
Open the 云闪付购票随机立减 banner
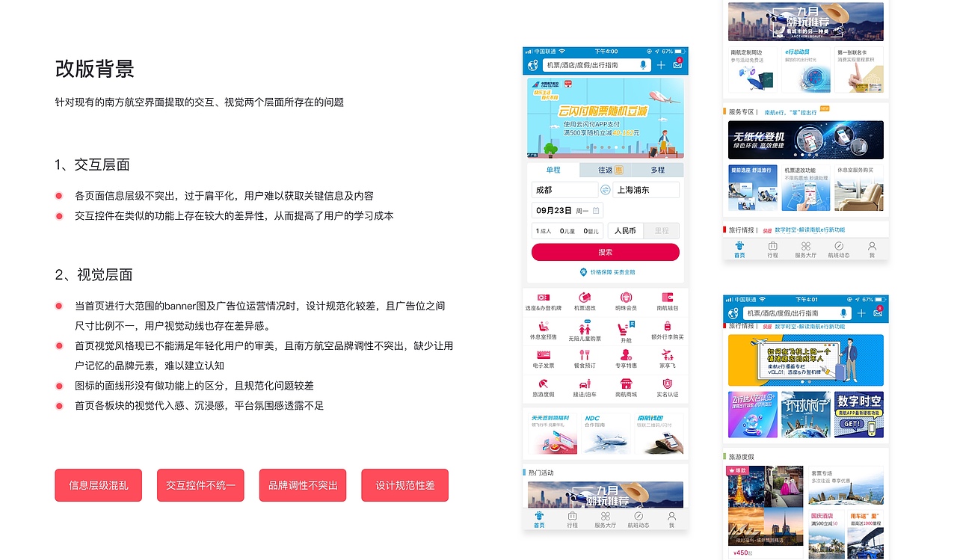[606, 118]
